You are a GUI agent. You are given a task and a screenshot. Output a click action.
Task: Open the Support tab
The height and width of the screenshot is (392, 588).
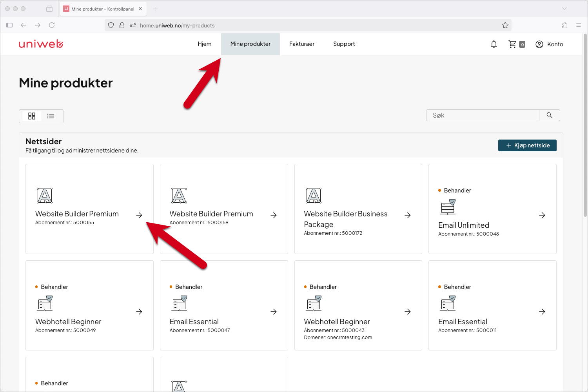344,44
